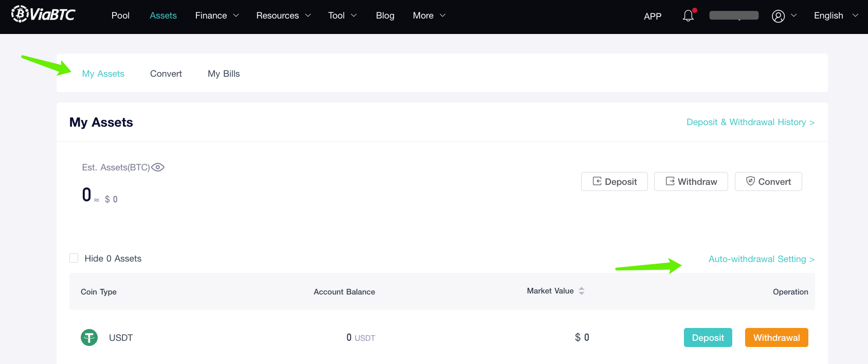Expand the Resources dropdown menu
This screenshot has width=868, height=364.
[x=283, y=15]
